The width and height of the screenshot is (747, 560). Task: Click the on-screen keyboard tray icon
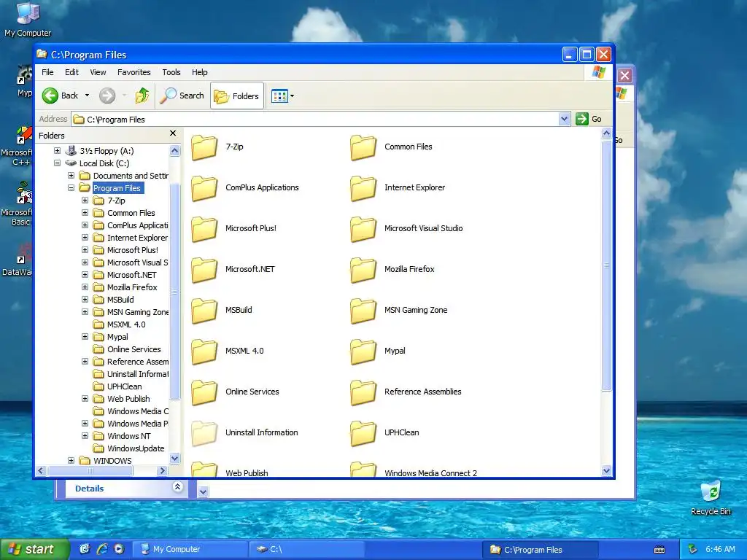[659, 550]
